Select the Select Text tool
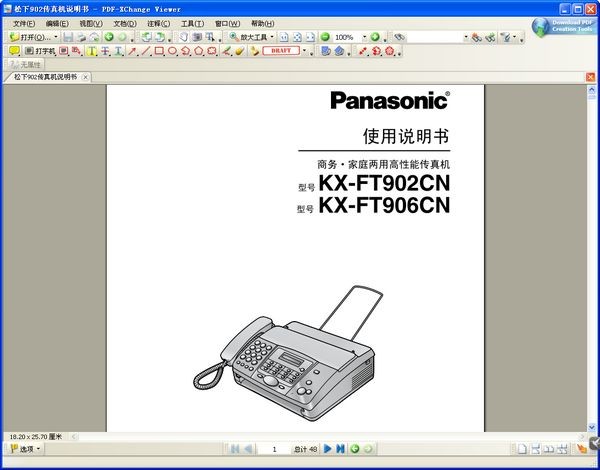This screenshot has height=470, width=600. (210, 37)
